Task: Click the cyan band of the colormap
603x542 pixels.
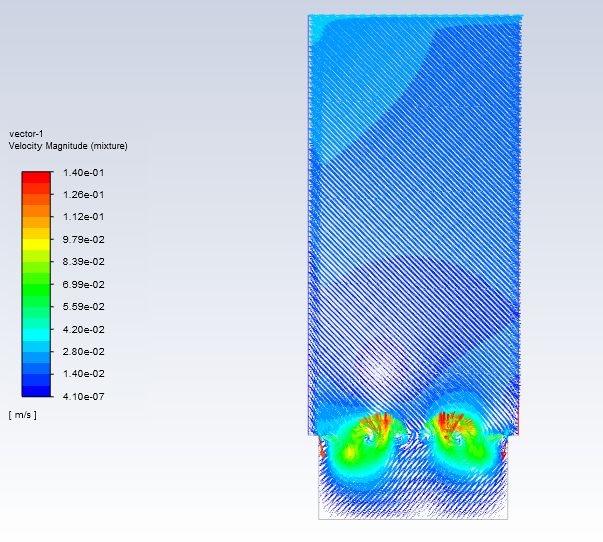Action: (x=36, y=335)
